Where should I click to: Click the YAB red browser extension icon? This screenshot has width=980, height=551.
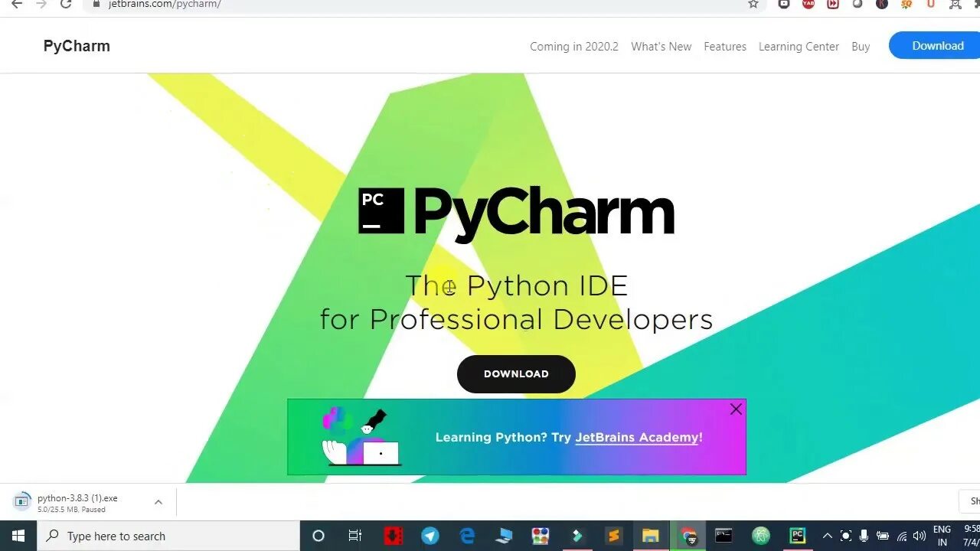(x=808, y=4)
